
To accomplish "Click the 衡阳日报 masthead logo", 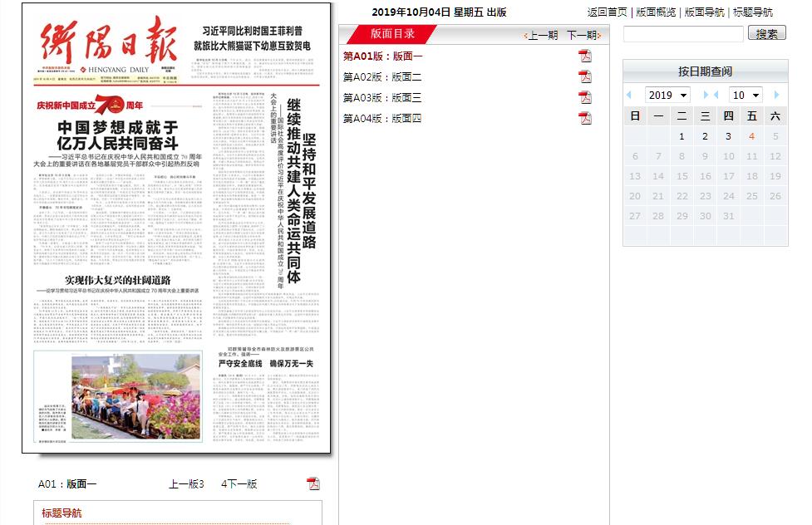I will coord(109,42).
